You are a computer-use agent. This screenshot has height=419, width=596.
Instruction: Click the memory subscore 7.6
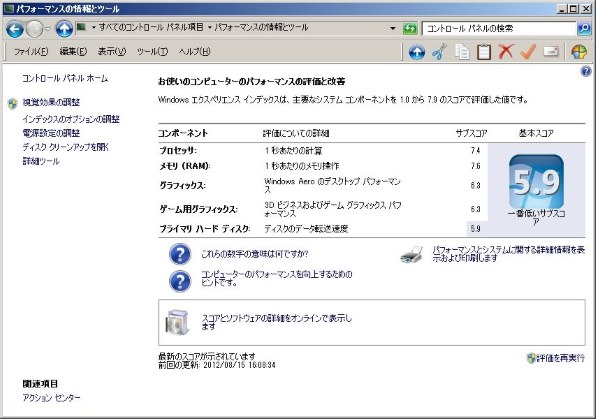(x=475, y=166)
